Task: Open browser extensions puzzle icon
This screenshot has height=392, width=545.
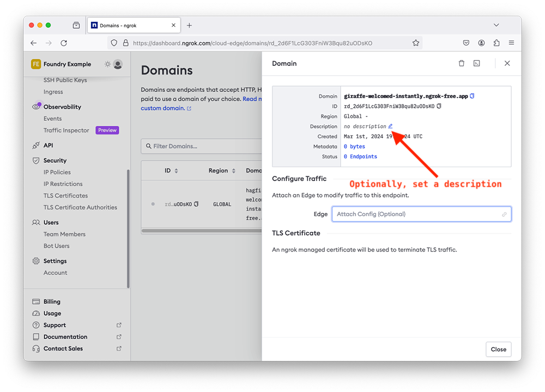Action: coord(496,43)
